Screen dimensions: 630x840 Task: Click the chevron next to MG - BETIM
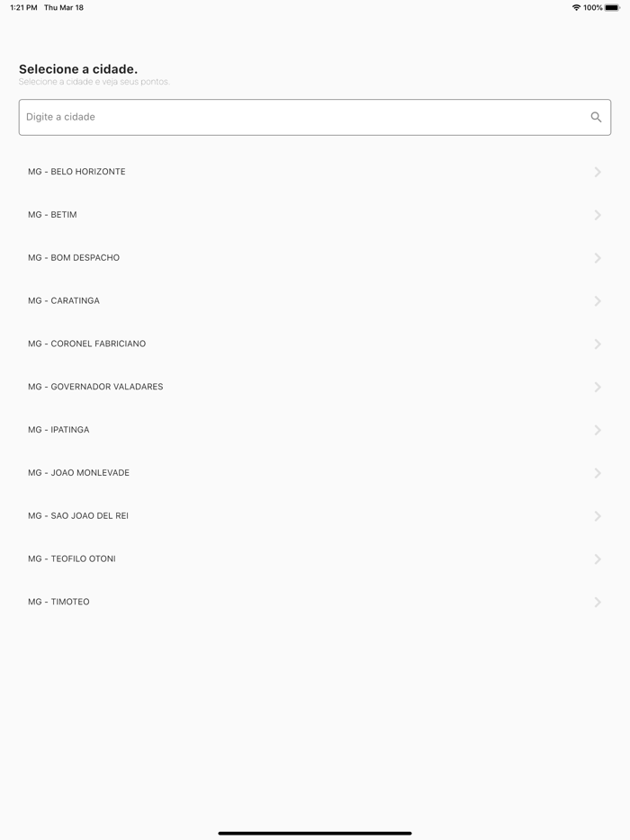(x=598, y=215)
